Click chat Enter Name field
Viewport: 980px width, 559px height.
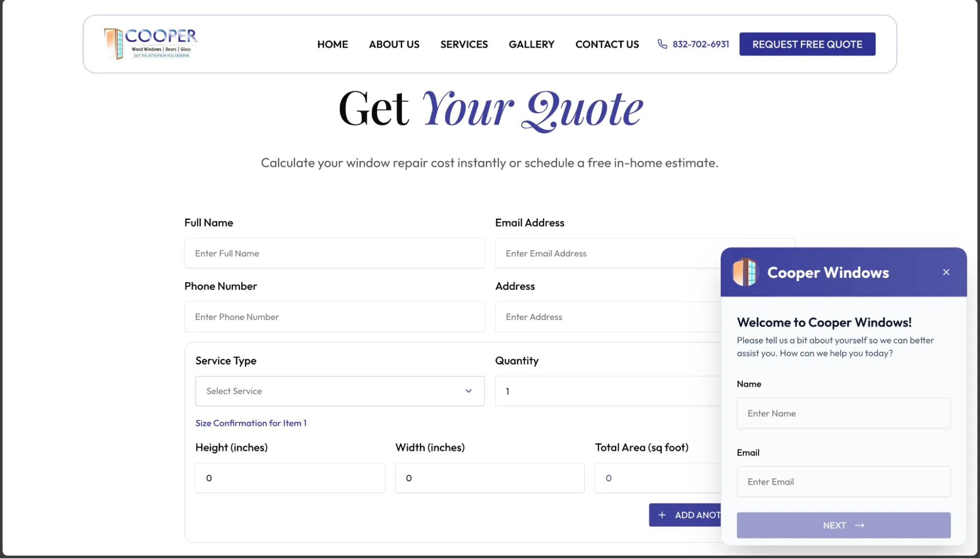tap(843, 413)
